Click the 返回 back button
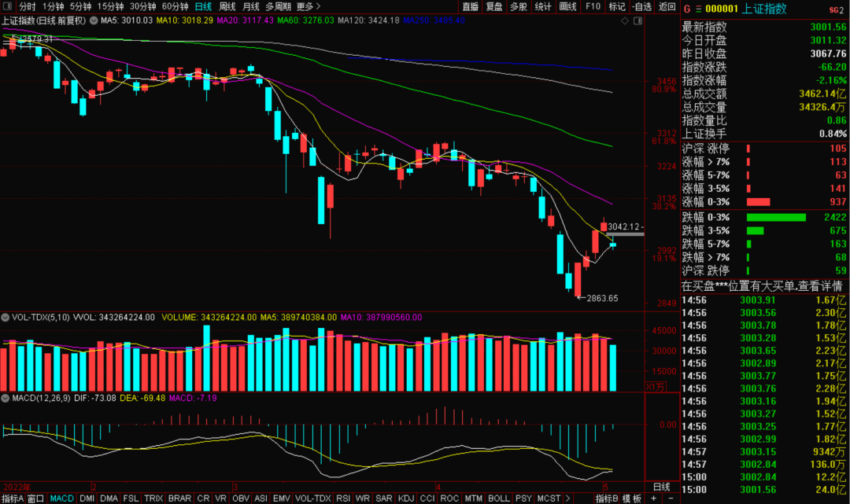The height and width of the screenshot is (504, 850). [x=667, y=6]
